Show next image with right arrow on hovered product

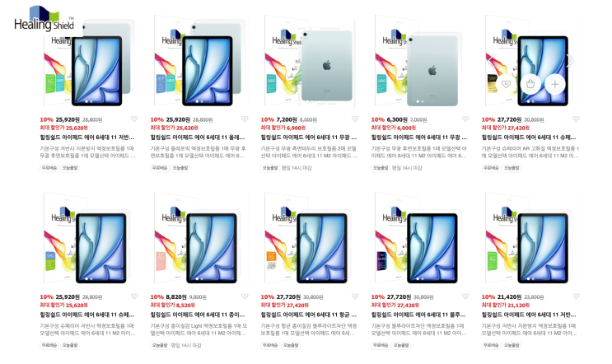tap(571, 60)
